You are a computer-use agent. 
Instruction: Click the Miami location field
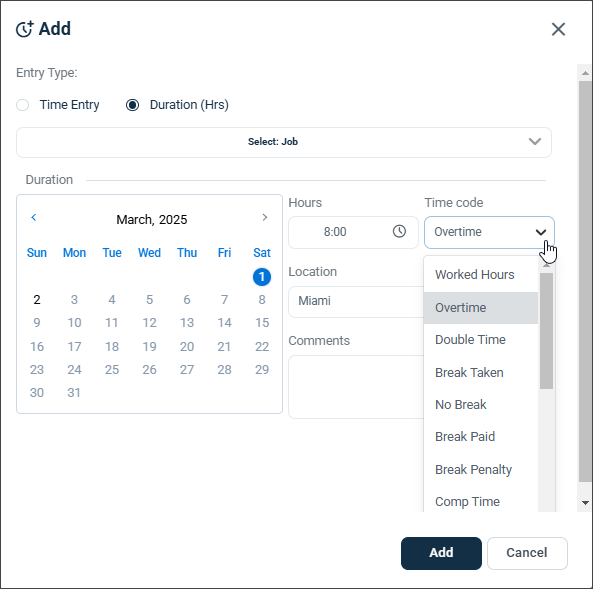(x=355, y=301)
